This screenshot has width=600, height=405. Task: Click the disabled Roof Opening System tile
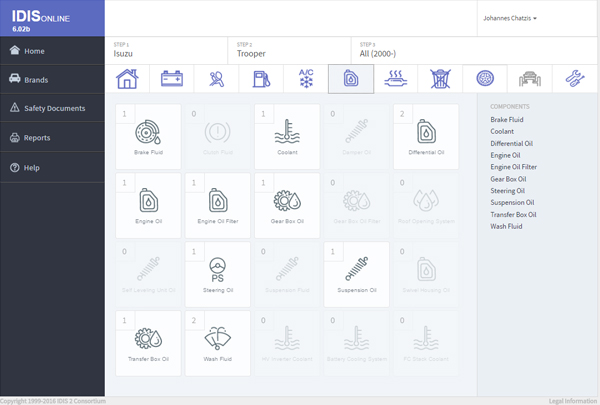[x=426, y=206]
